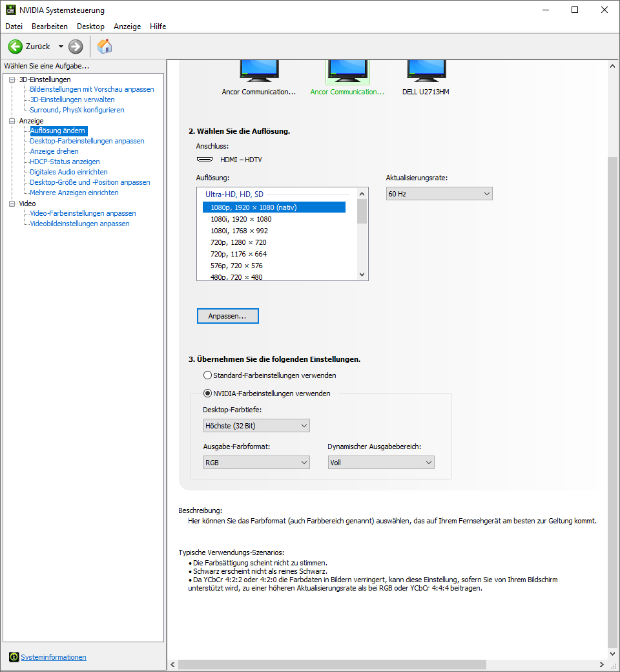Select the DELL U2713HM monitor icon
The height and width of the screenshot is (672, 620).
point(426,71)
